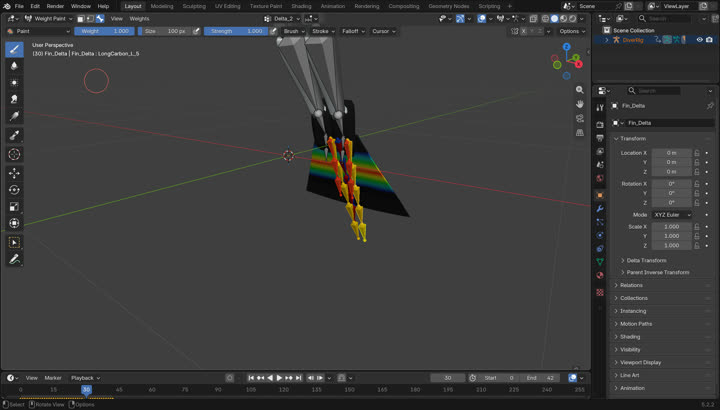Click the zoom magnifier viewport icon
This screenshot has height=410, width=720.
pos(579,90)
